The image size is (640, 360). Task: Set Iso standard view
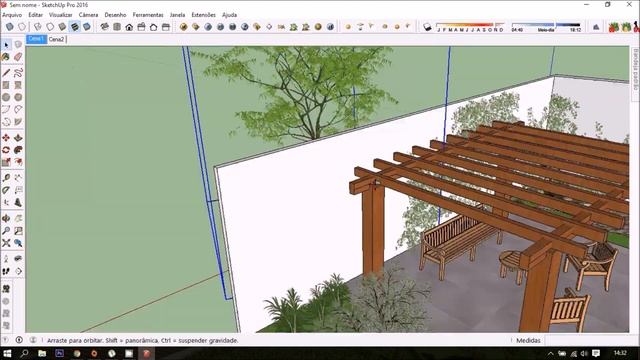(x=104, y=27)
